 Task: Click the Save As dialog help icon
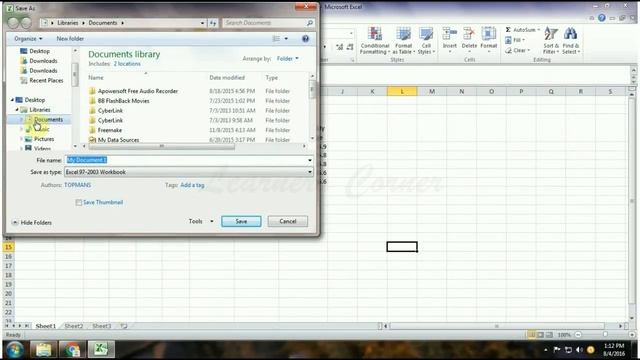(x=305, y=38)
